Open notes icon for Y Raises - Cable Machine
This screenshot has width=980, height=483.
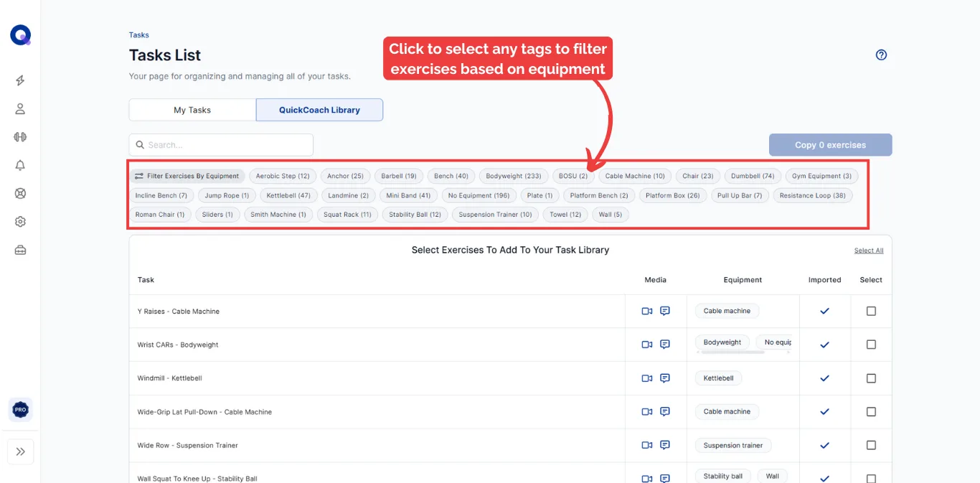(x=665, y=311)
